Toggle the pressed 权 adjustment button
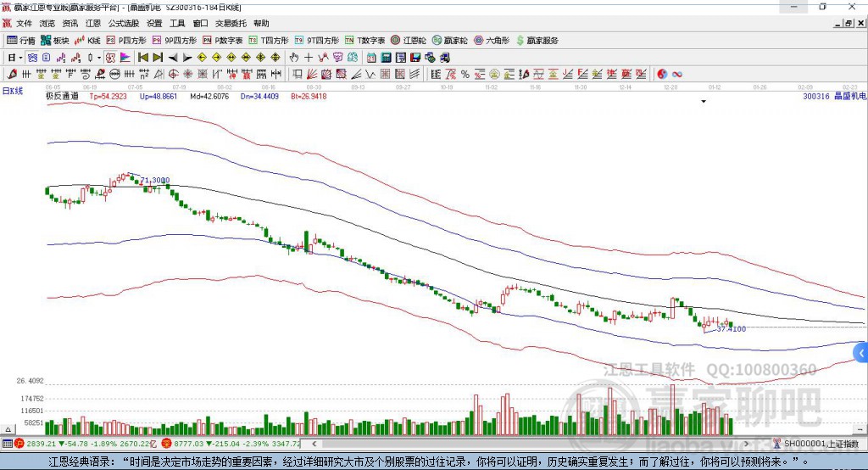868x470 pixels. coord(110,58)
